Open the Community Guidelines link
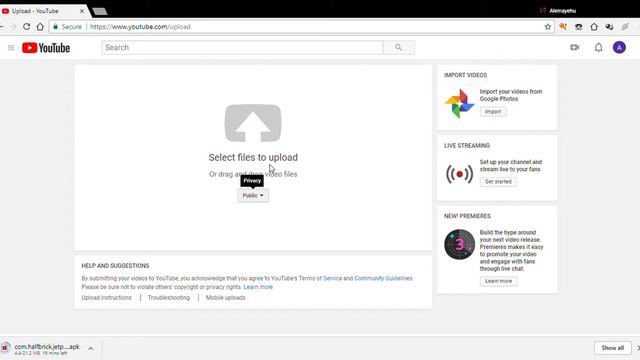Viewport: 640px width, 360px height. tap(383, 278)
